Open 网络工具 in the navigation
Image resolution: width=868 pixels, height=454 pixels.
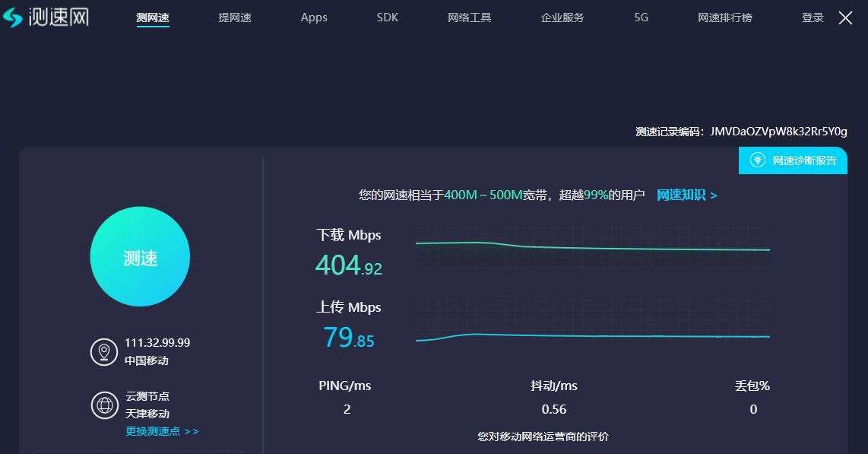[x=470, y=17]
